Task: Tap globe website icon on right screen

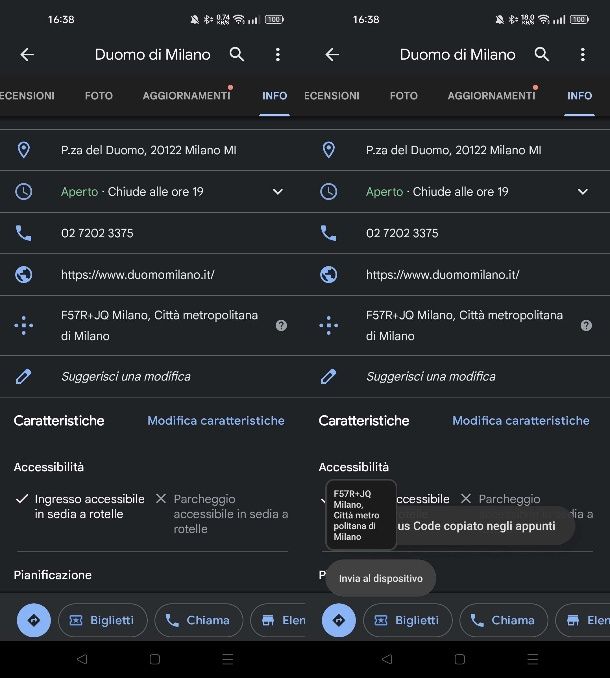Action: coord(329,275)
